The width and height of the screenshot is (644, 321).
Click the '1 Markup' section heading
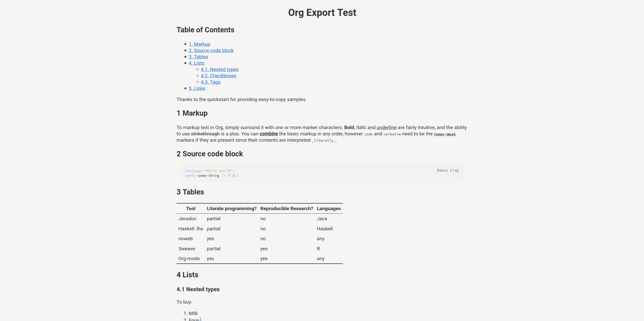[x=192, y=113]
